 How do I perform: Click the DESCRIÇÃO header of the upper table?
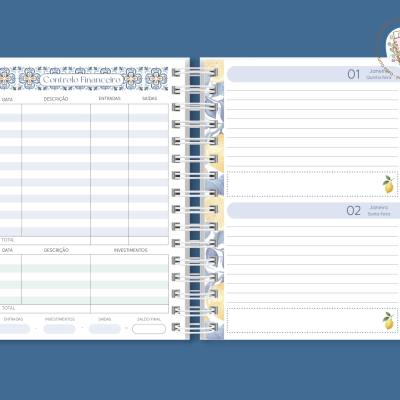point(56,99)
